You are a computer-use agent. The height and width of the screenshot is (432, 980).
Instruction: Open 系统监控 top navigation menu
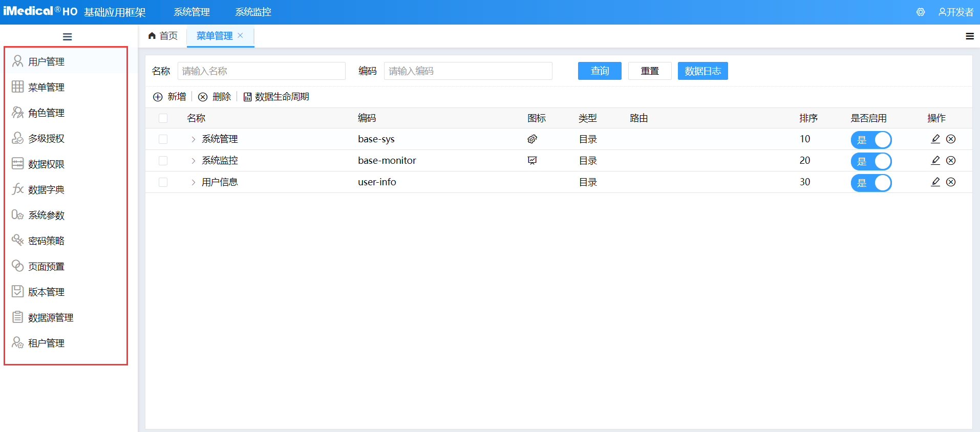point(253,12)
